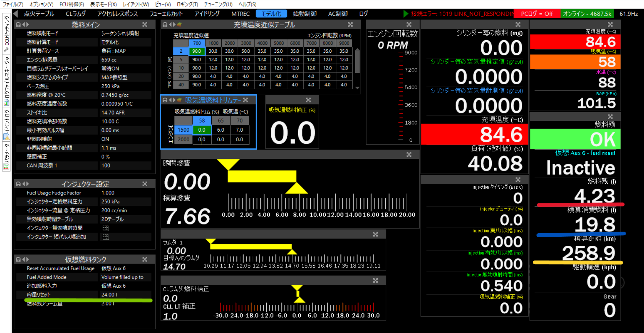Click down arrow of 充填温度近似テーブル scrollbar

coord(357,88)
